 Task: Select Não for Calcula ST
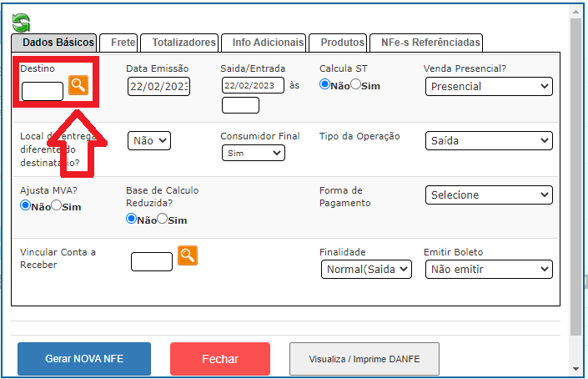pyautogui.click(x=324, y=84)
